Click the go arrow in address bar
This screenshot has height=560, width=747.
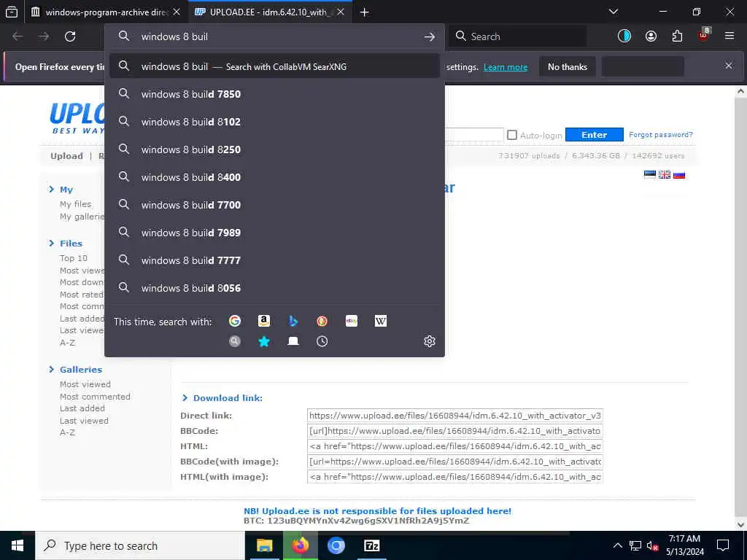click(x=429, y=36)
